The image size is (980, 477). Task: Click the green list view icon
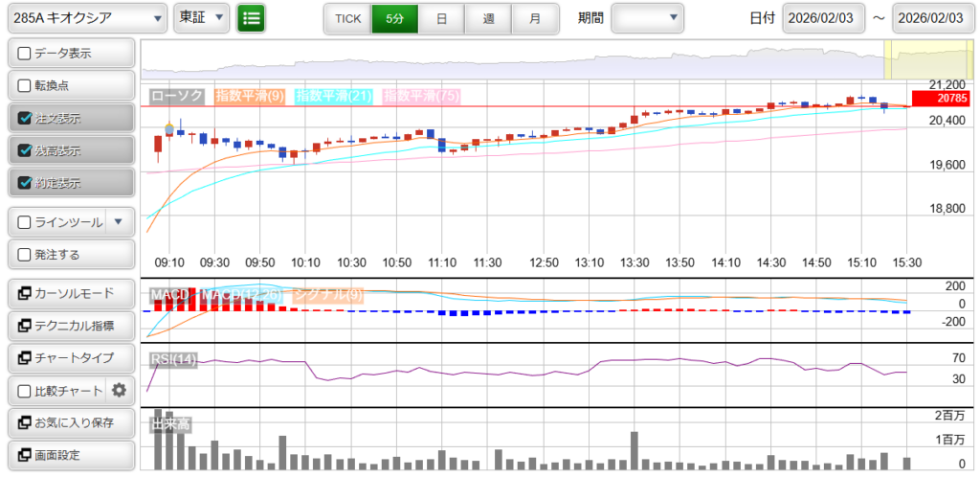pos(251,17)
